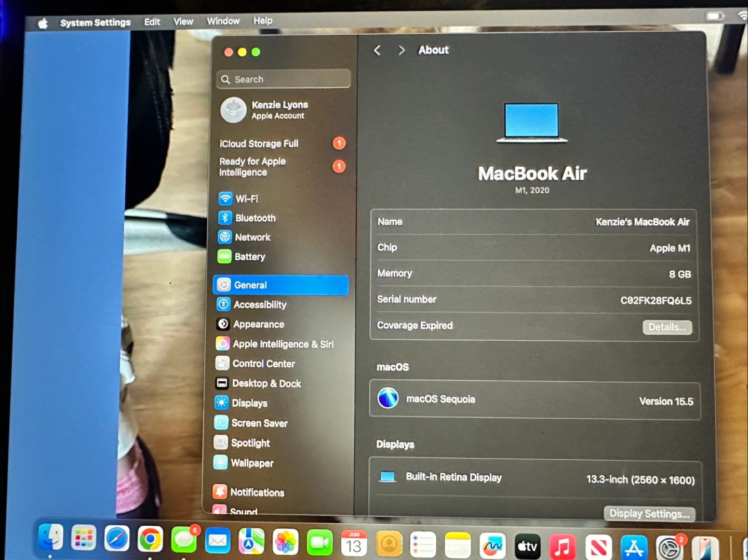Open iCloud Storage Full alert
This screenshot has width=748, height=560.
point(282,143)
